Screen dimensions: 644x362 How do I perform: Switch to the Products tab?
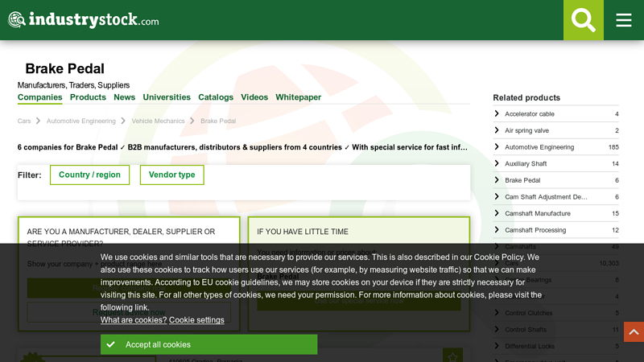(x=88, y=97)
